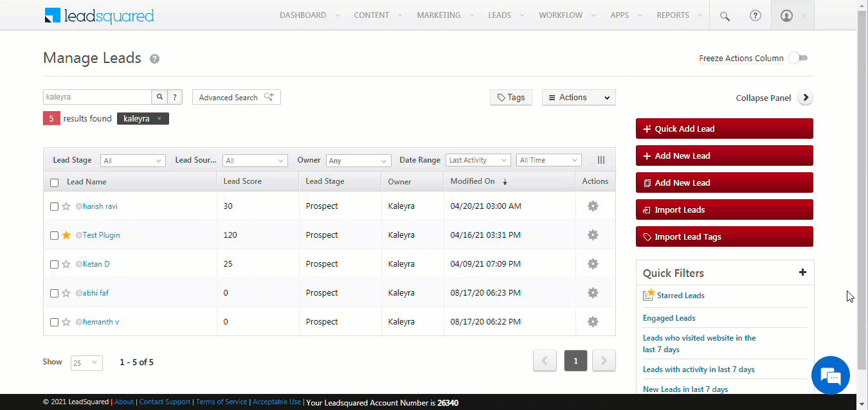
Task: Add a quick filter with plus icon
Action: coord(802,272)
